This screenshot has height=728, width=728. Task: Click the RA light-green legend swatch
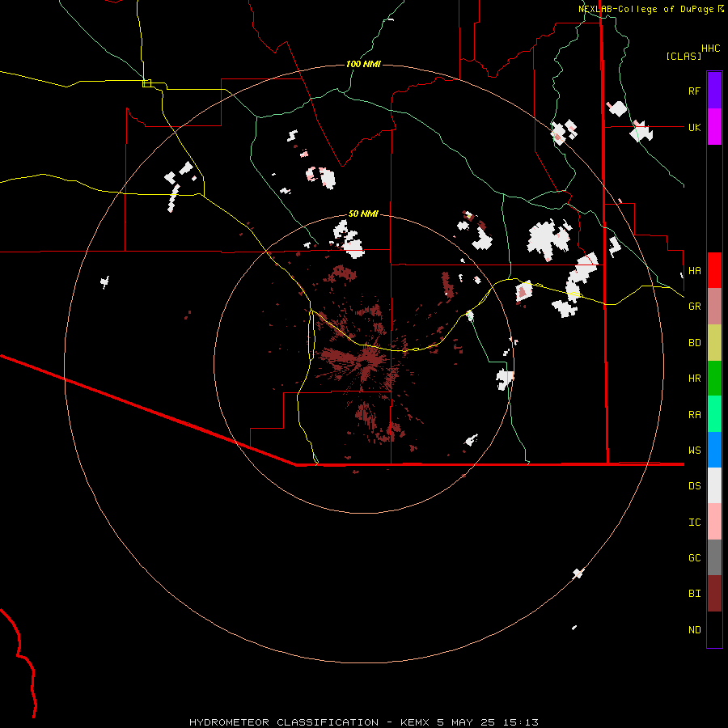click(714, 414)
